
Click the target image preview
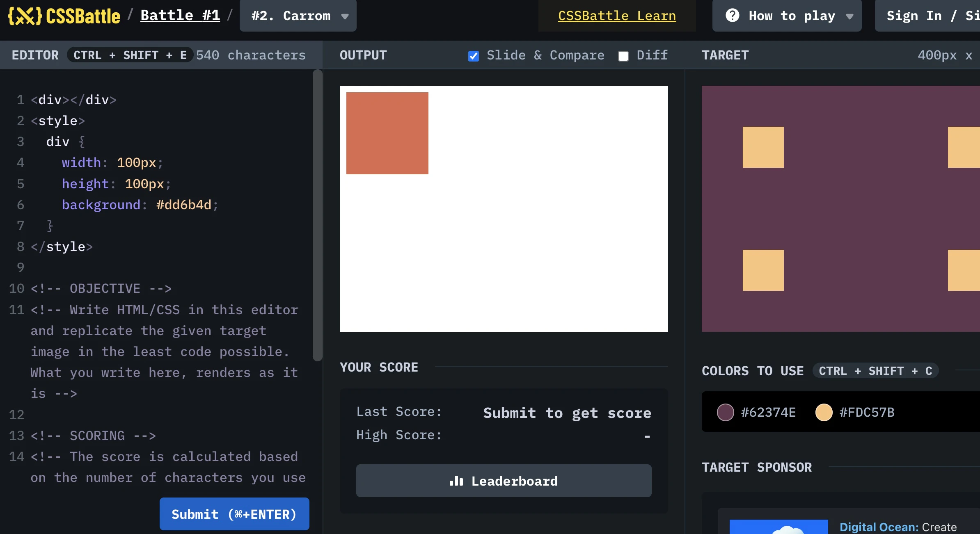click(841, 208)
